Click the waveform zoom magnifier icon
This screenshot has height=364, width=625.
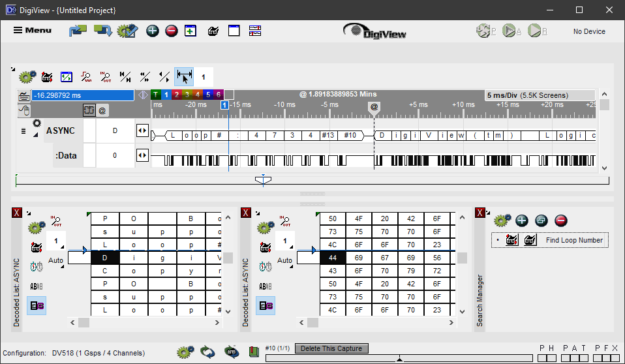coord(85,77)
